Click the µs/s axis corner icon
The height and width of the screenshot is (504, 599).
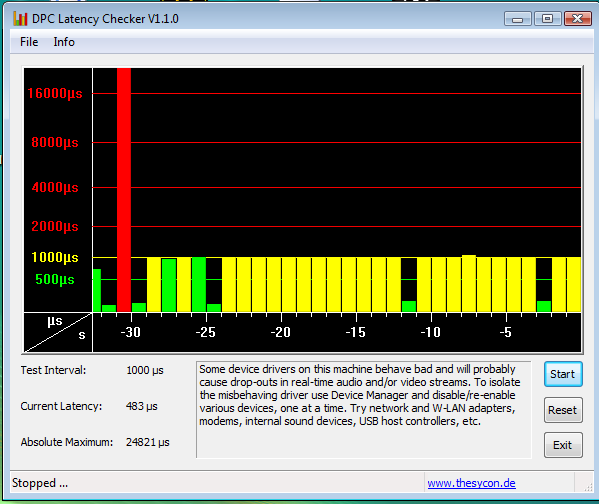[x=58, y=332]
